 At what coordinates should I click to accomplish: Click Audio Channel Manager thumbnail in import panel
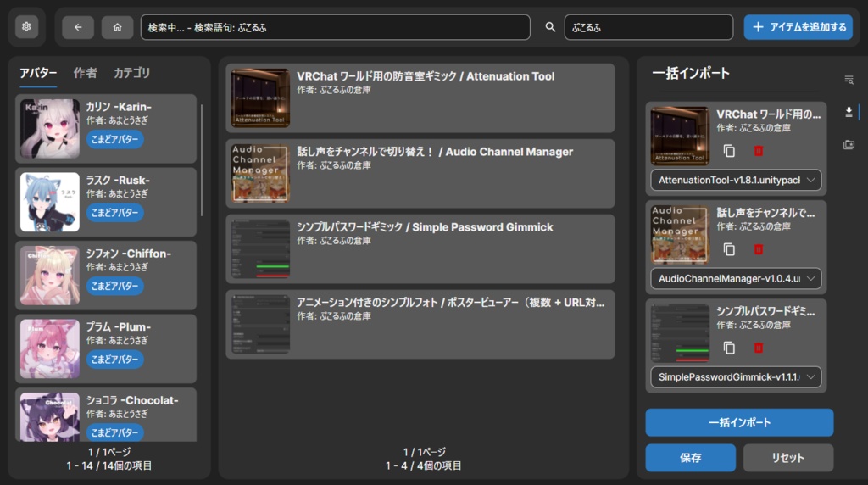680,235
